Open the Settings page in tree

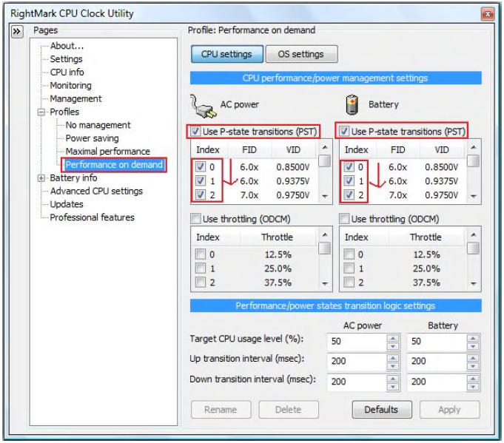(x=66, y=59)
